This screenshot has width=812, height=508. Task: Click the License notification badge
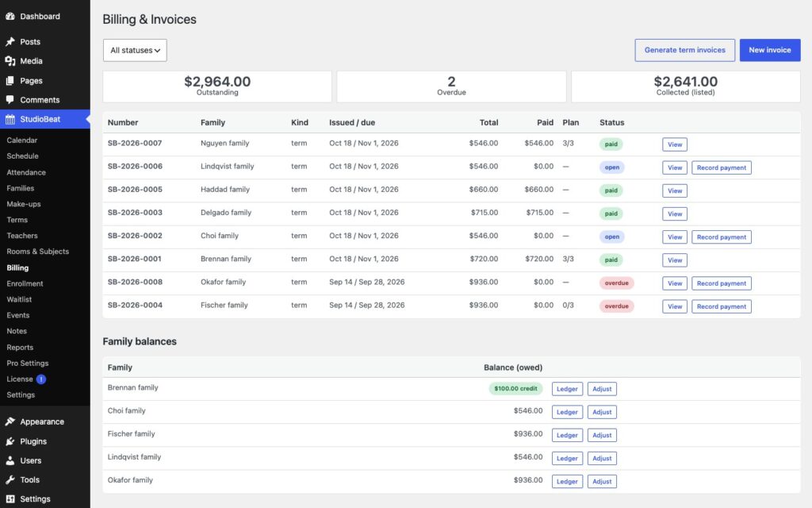[41, 379]
